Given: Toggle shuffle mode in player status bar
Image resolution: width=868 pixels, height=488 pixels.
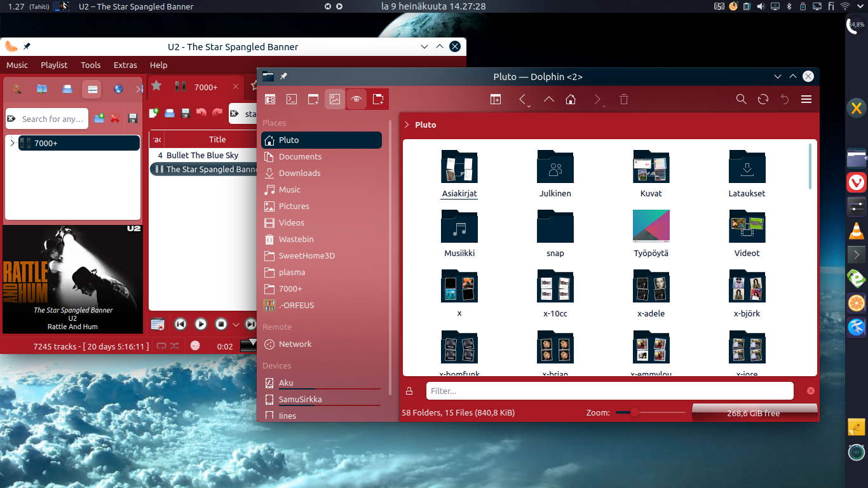Looking at the screenshot, I should [x=174, y=346].
